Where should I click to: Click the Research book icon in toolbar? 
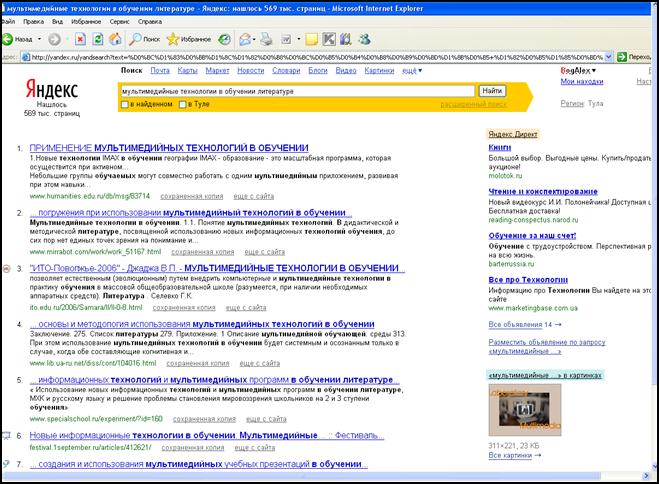345,39
